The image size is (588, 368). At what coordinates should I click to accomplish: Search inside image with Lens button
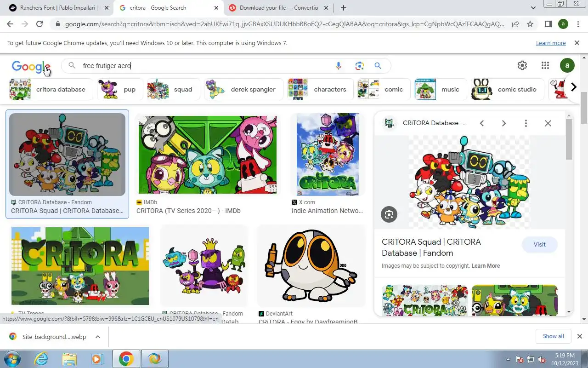(389, 214)
